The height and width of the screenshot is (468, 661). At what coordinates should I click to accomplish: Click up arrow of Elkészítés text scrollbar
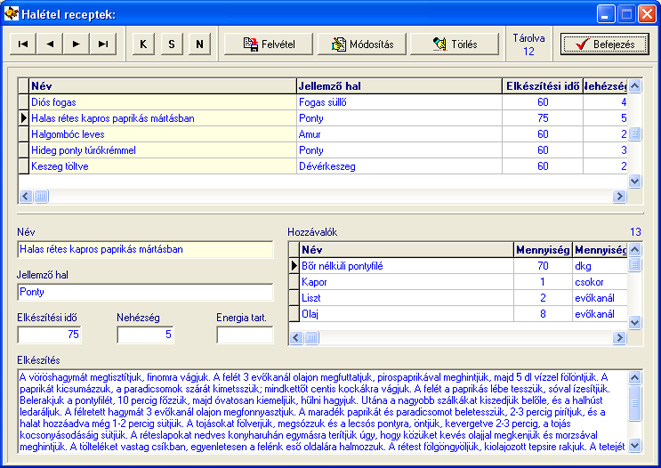click(x=635, y=377)
